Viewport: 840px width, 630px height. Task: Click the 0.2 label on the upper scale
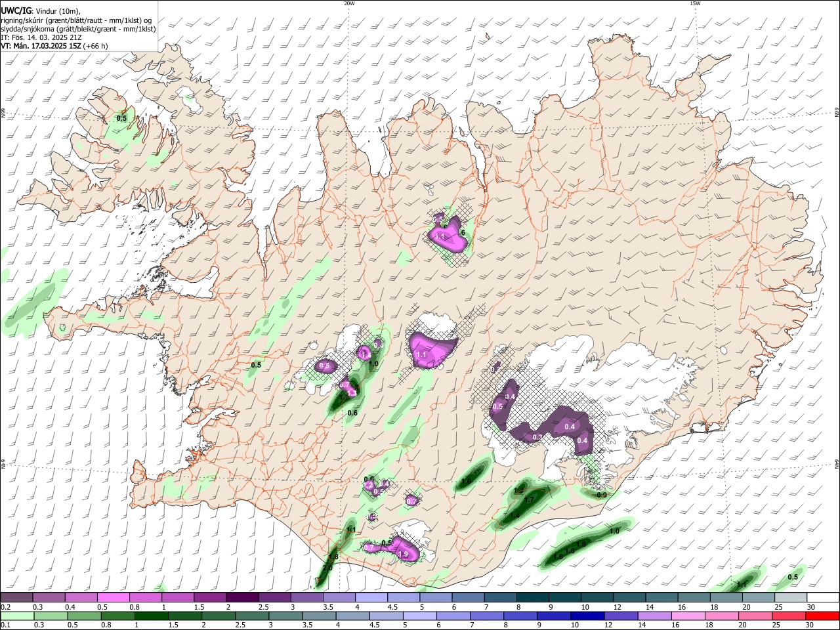(x=5, y=607)
